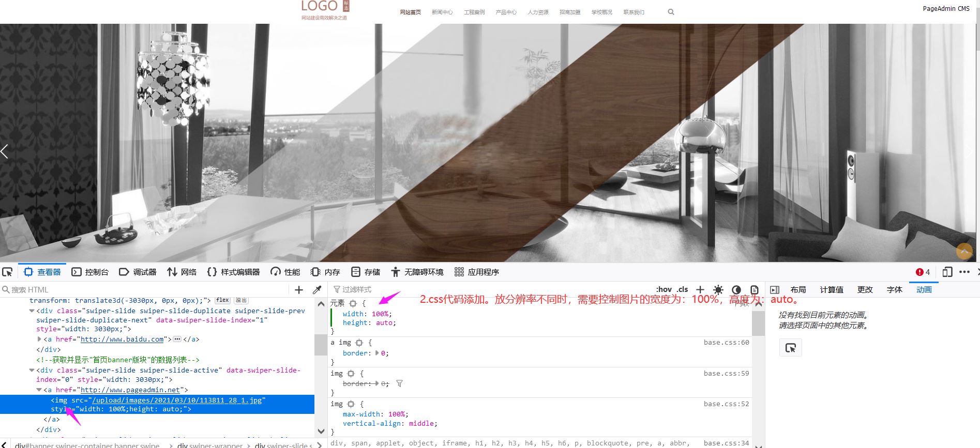Click filter icon next to overridden border property
The image size is (980, 448).
399,383
